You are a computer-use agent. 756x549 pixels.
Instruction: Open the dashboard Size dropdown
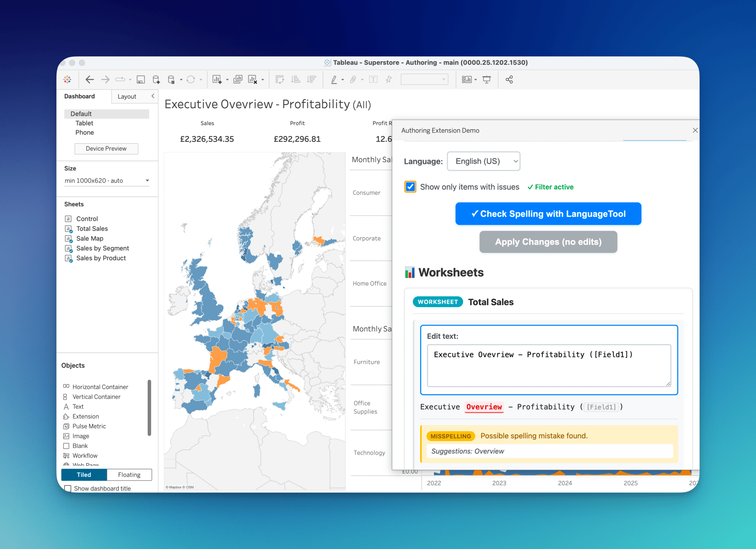pos(107,180)
